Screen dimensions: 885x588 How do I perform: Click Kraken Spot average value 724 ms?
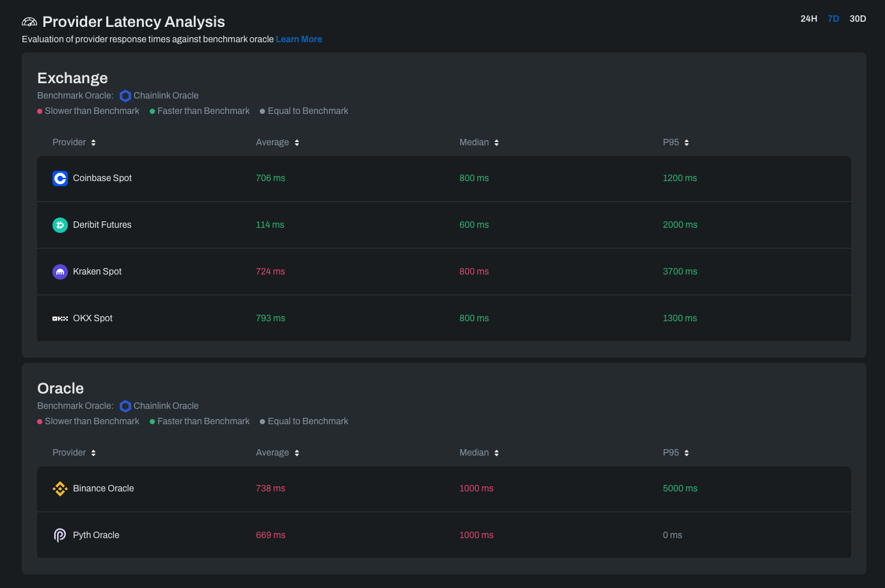click(271, 271)
